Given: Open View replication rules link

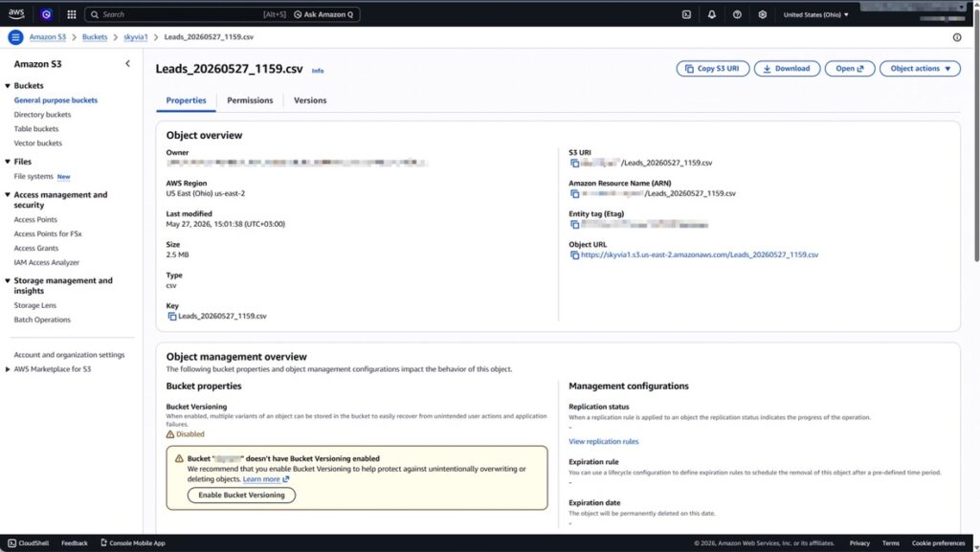Looking at the screenshot, I should [603, 441].
